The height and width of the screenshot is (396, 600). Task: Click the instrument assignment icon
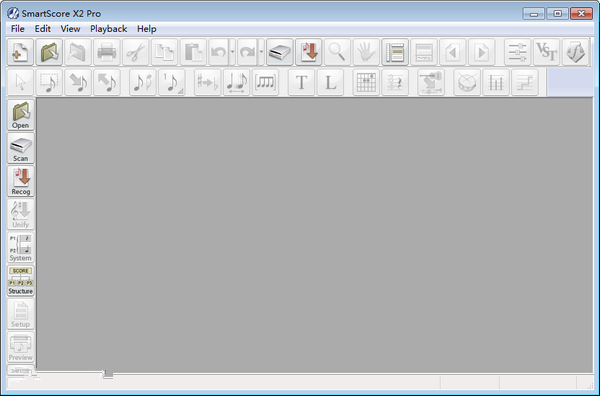coord(431,82)
